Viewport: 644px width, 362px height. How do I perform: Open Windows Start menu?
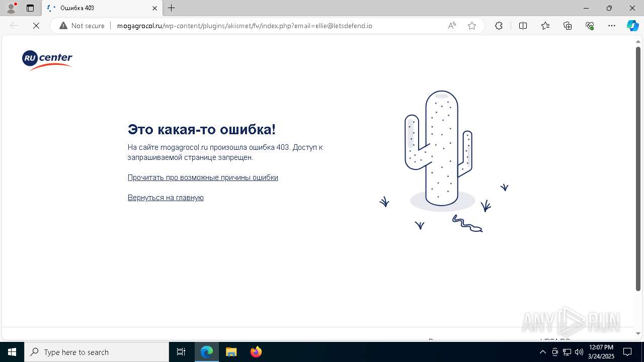point(12,352)
